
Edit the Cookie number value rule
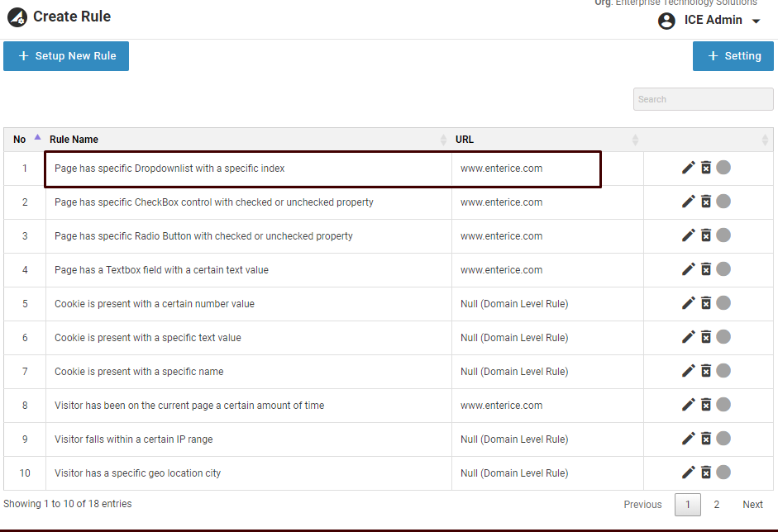pyautogui.click(x=688, y=303)
